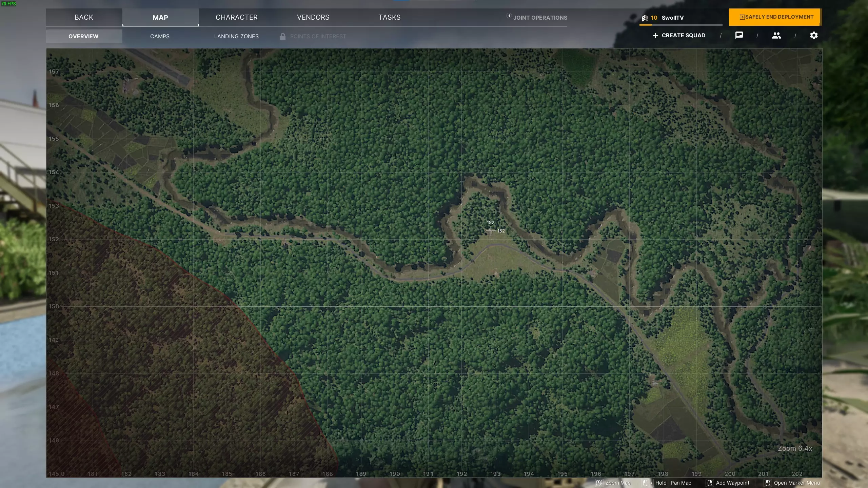Open the Vendors tab

(x=313, y=17)
